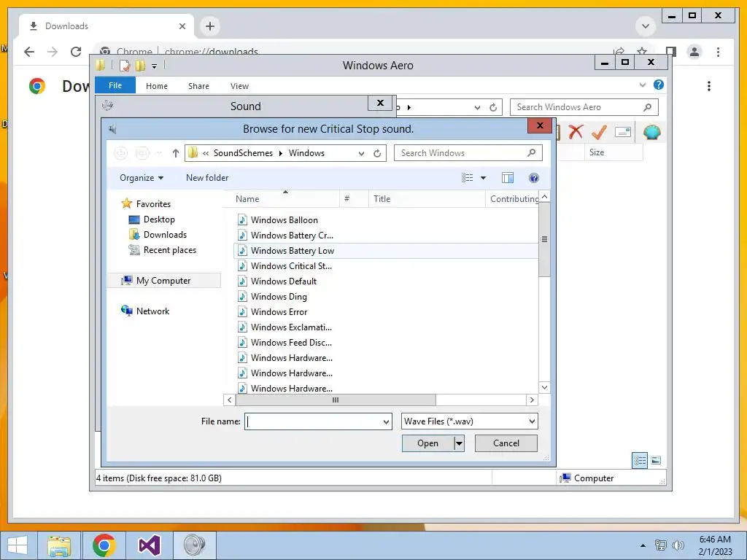Click the Windows Start button
Screen dimensions: 747x560
click(18, 545)
